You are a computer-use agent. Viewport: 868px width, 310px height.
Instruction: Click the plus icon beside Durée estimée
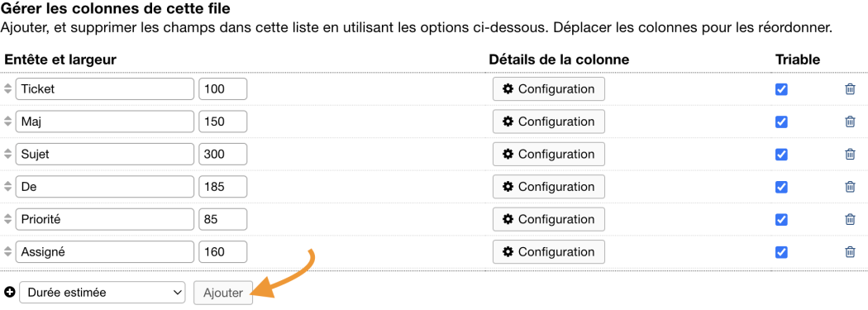pyautogui.click(x=9, y=293)
